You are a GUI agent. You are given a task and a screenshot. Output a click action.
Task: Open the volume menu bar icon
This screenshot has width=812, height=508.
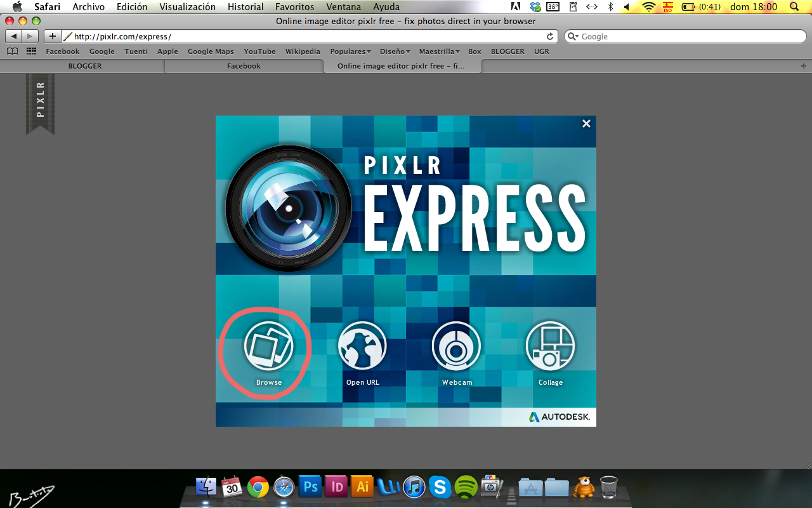[x=627, y=7]
